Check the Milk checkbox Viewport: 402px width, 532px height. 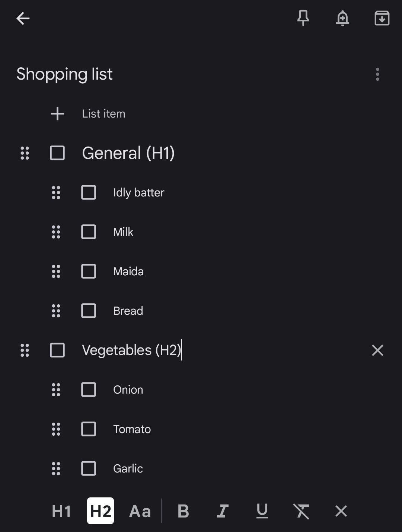89,232
